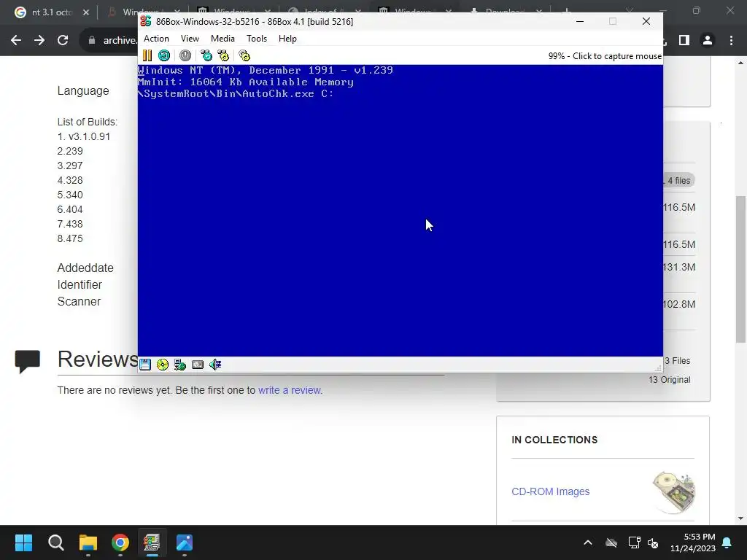The height and width of the screenshot is (560, 747).
Task: Open the Tools menu in 86Box
Action: (x=256, y=39)
